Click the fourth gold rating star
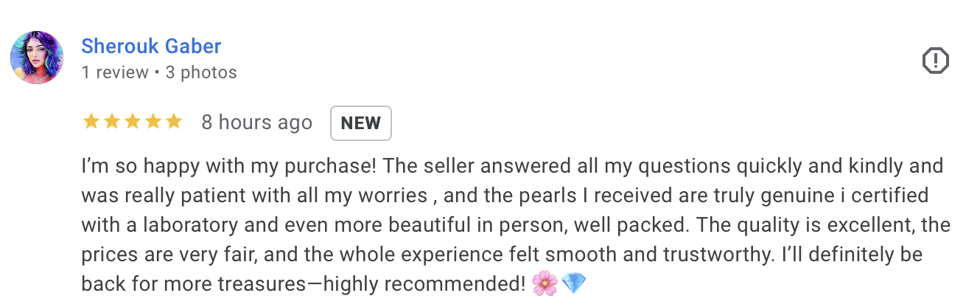The image size is (980, 307). point(153,122)
